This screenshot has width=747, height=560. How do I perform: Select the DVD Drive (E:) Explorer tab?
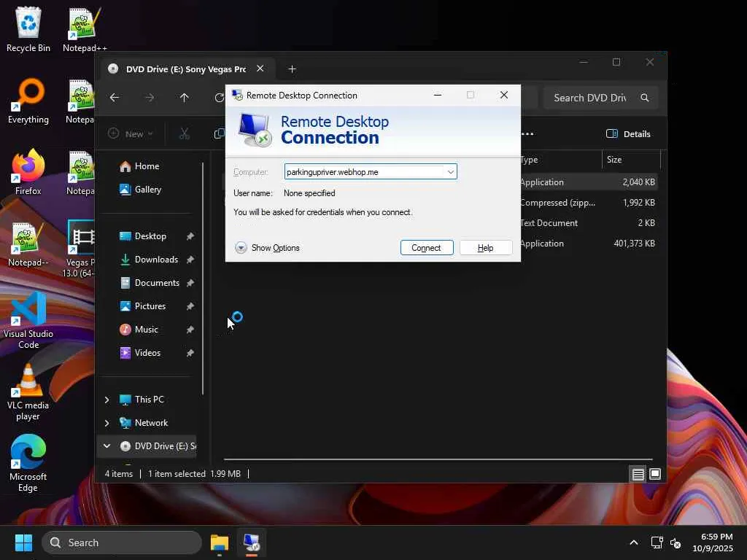tap(186, 69)
